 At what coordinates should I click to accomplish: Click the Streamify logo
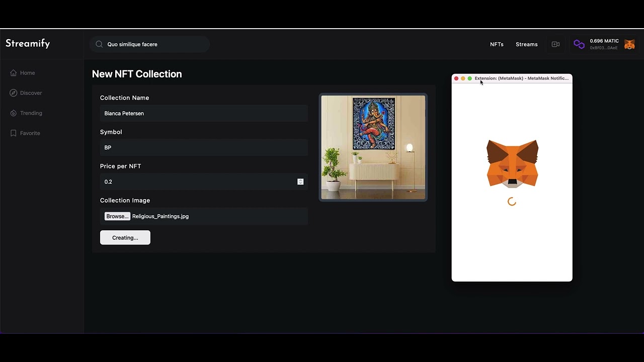pos(28,44)
